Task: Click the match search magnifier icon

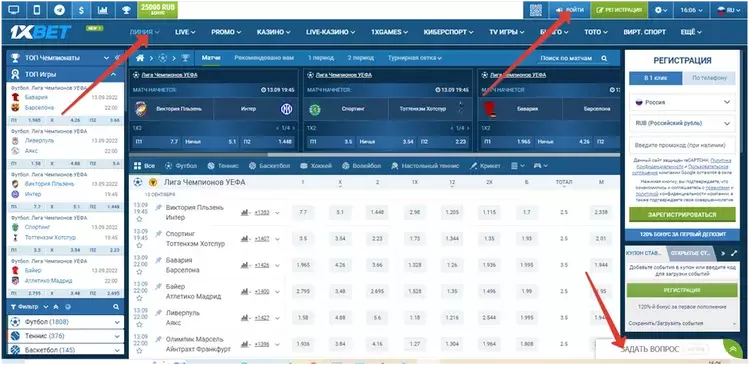Action: click(604, 58)
